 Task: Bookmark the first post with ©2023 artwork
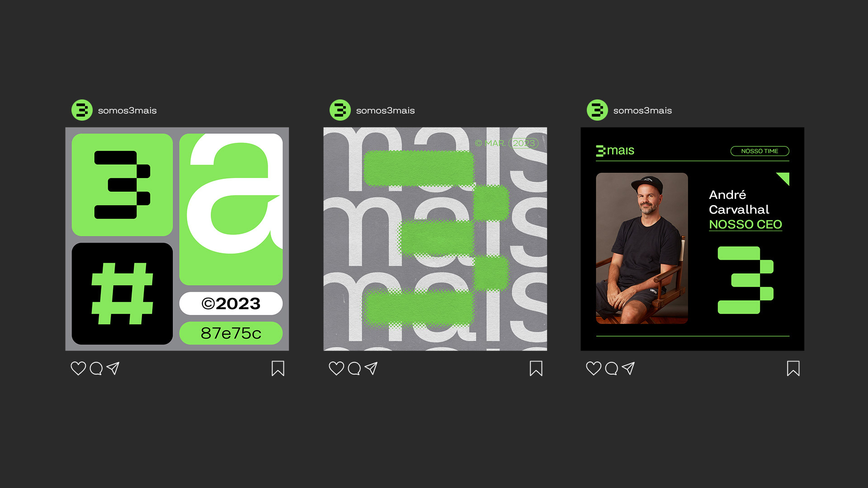click(278, 368)
